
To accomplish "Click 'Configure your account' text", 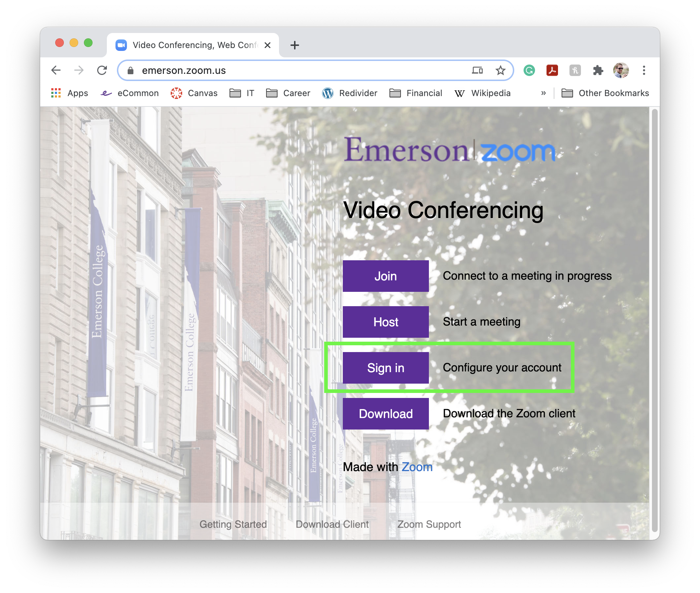I will [x=502, y=367].
